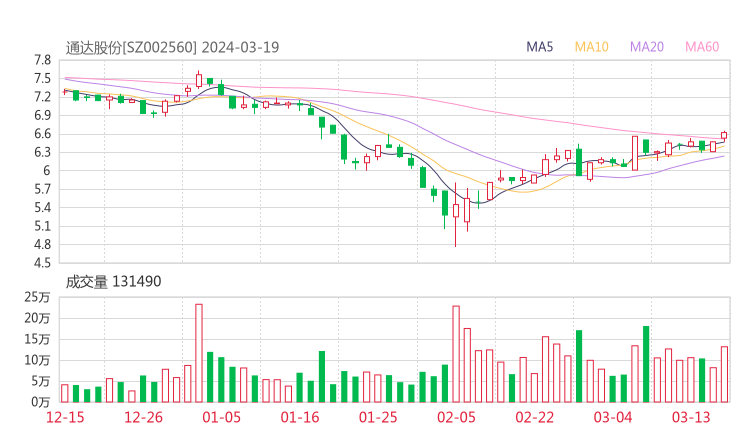Click the 0万 volume axis label

click(x=41, y=402)
